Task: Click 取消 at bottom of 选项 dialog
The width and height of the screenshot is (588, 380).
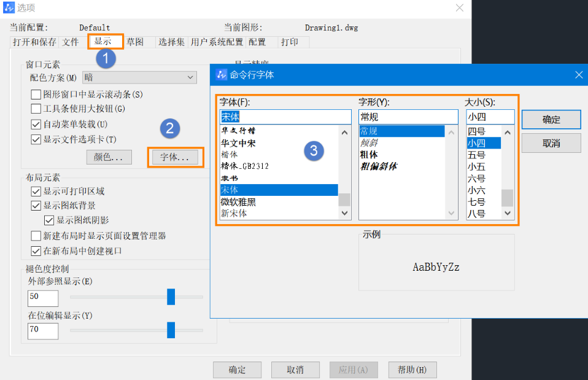Action: pos(295,370)
